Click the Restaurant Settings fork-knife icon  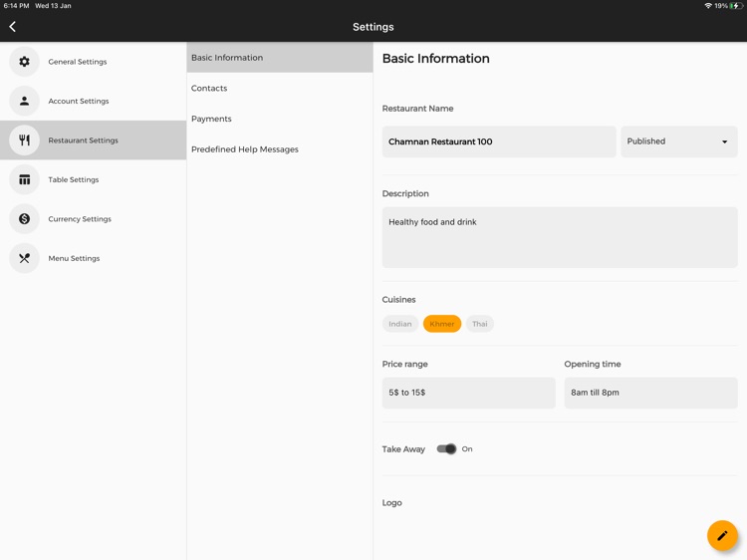pyautogui.click(x=24, y=140)
